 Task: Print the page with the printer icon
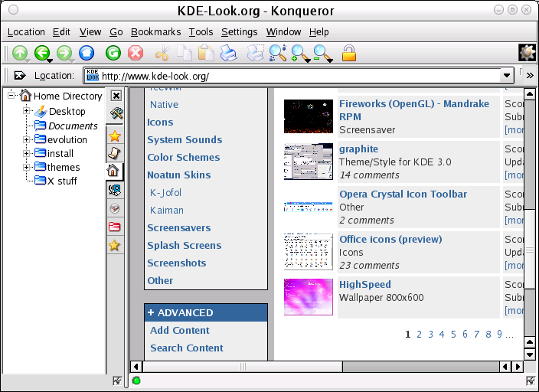tap(229, 54)
